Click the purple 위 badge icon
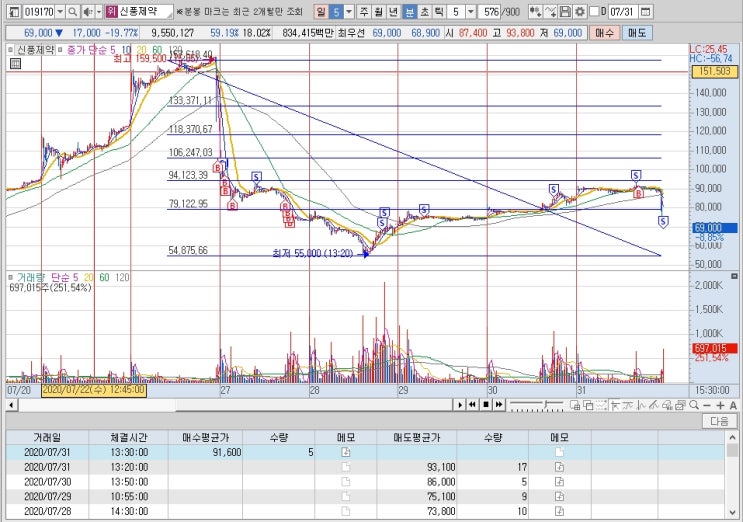Screen dimensions: 743x522 tap(111, 11)
